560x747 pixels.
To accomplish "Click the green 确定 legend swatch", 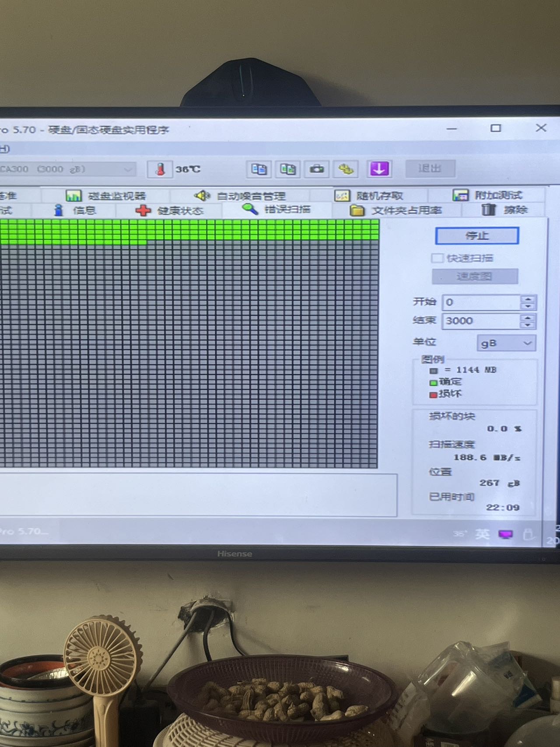I will click(x=433, y=383).
